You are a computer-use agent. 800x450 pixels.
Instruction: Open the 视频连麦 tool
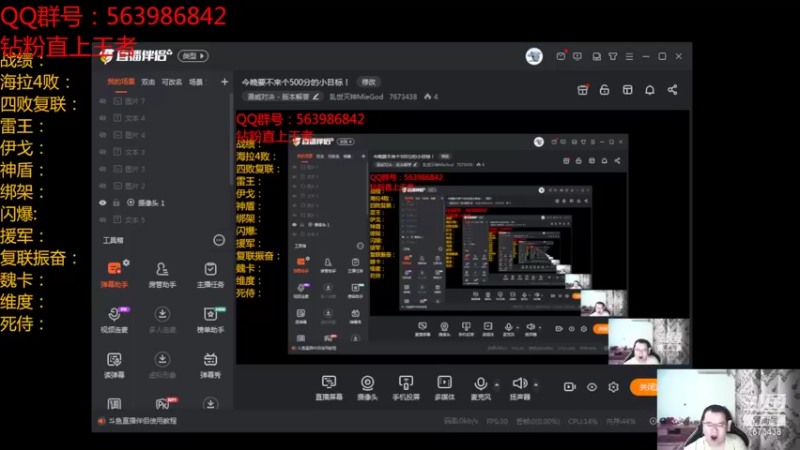click(x=114, y=320)
